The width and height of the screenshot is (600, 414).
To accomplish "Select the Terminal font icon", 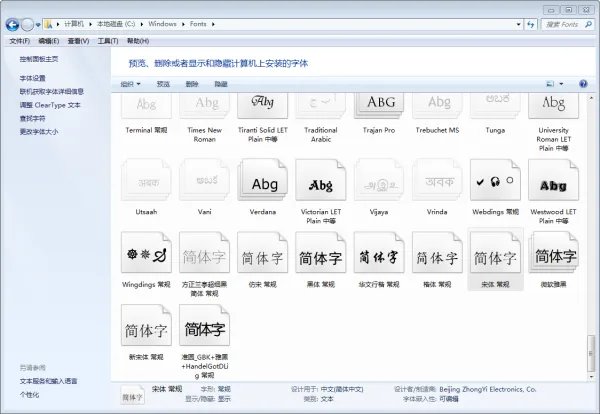I will 146,106.
